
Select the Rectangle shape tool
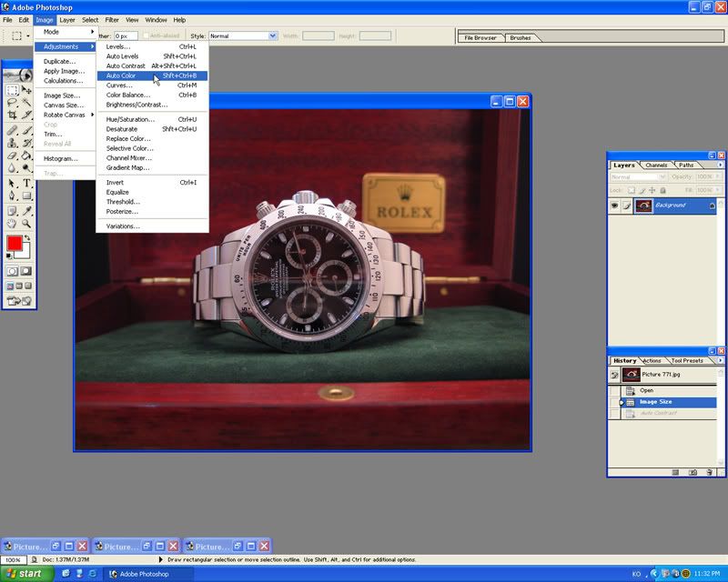(26, 196)
